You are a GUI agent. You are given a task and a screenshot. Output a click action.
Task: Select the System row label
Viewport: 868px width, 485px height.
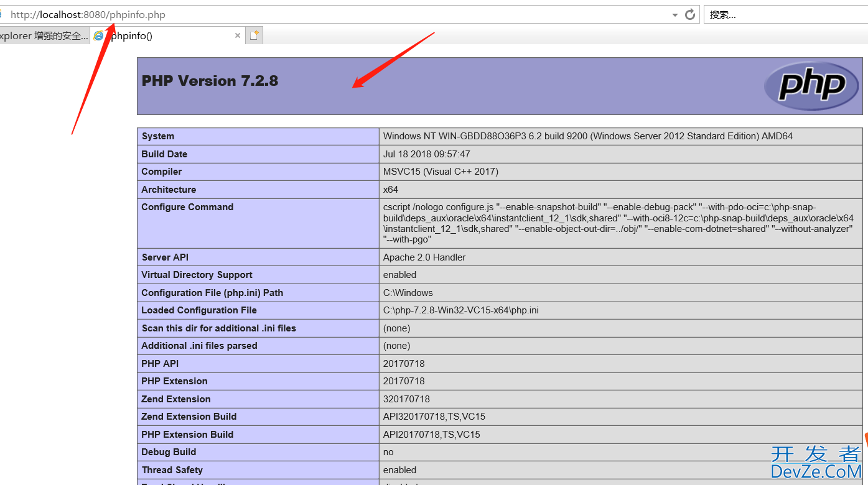click(x=158, y=136)
